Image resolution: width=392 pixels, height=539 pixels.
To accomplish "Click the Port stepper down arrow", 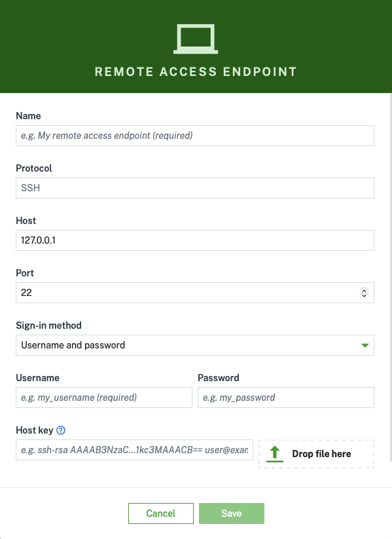I will (364, 295).
